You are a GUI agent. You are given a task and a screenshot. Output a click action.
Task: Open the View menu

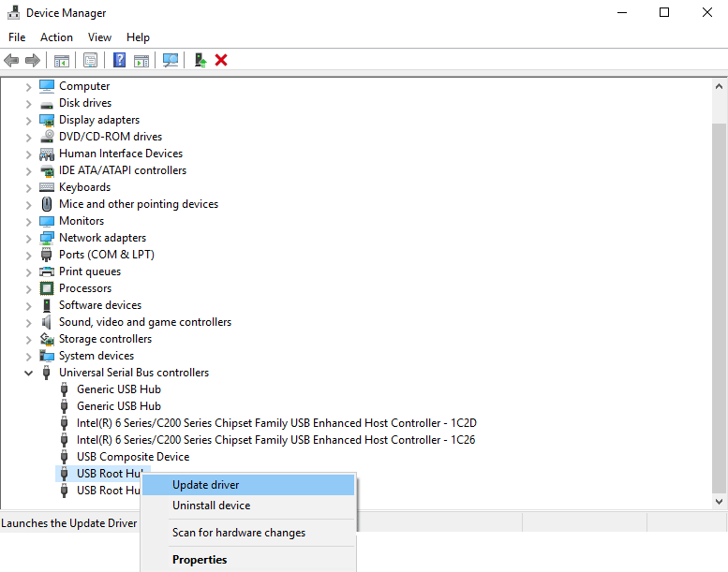point(100,37)
